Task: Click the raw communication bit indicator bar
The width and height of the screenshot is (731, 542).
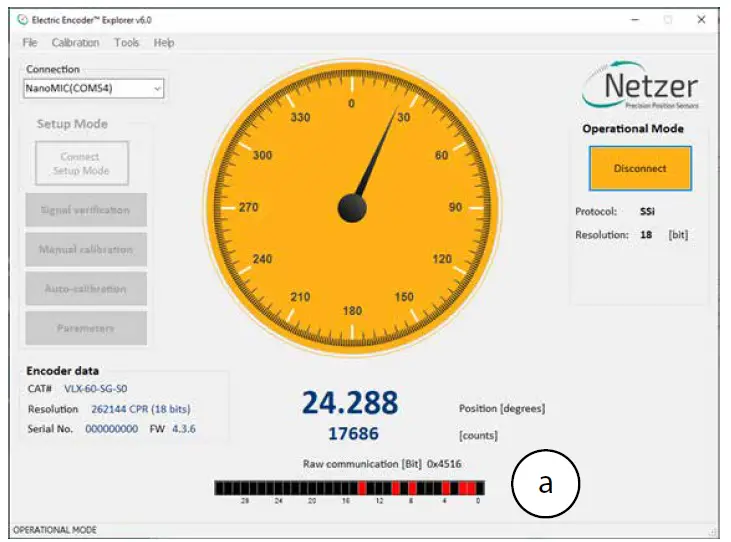Action: [x=349, y=488]
